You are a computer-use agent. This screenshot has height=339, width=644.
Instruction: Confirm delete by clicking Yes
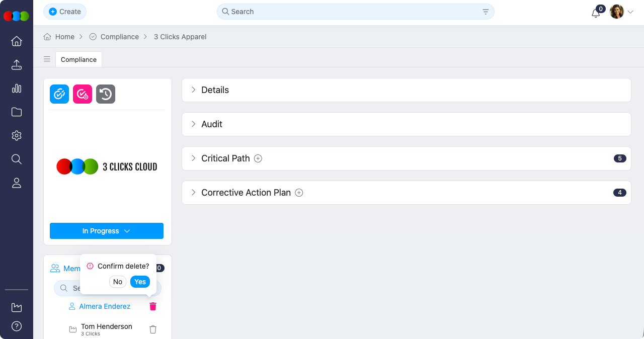[x=140, y=282]
